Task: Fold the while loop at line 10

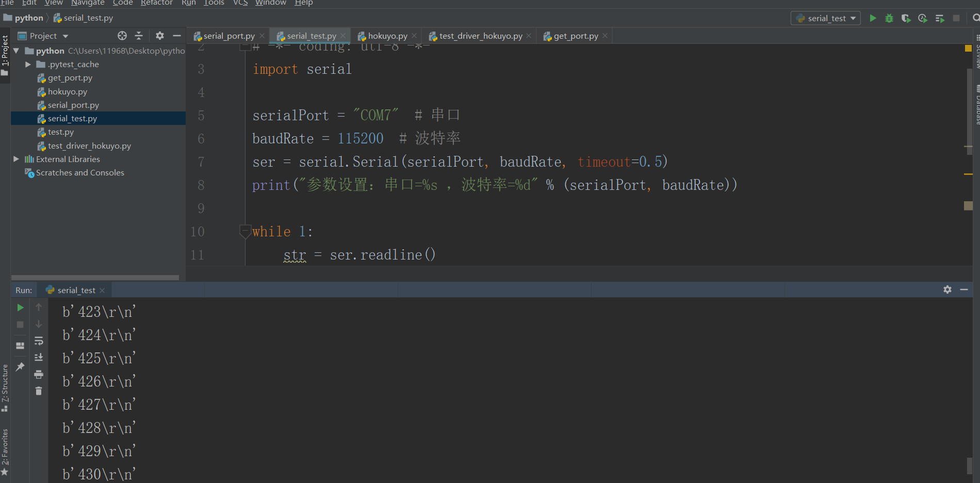Action: [245, 231]
